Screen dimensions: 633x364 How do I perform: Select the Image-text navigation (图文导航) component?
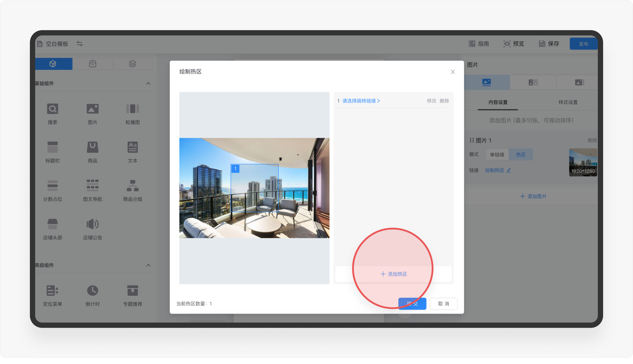(x=93, y=190)
